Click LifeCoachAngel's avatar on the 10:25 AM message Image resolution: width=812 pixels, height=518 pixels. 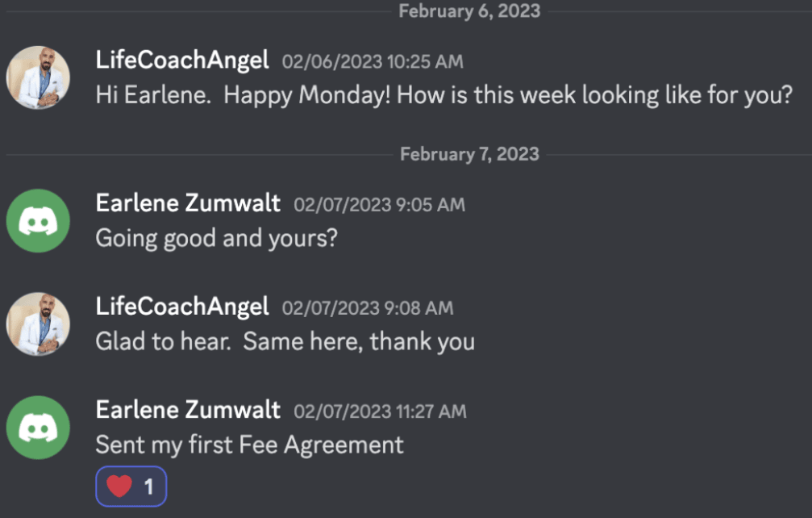tap(38, 77)
